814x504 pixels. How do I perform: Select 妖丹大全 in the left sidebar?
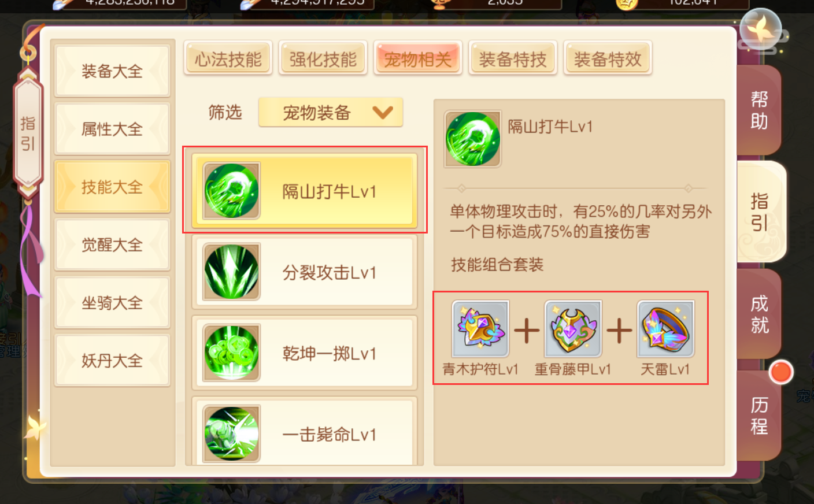point(112,360)
